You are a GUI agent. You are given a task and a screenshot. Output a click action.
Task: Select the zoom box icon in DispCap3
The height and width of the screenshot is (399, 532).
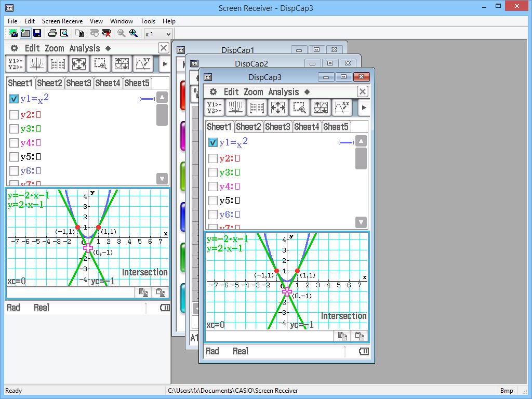point(299,108)
